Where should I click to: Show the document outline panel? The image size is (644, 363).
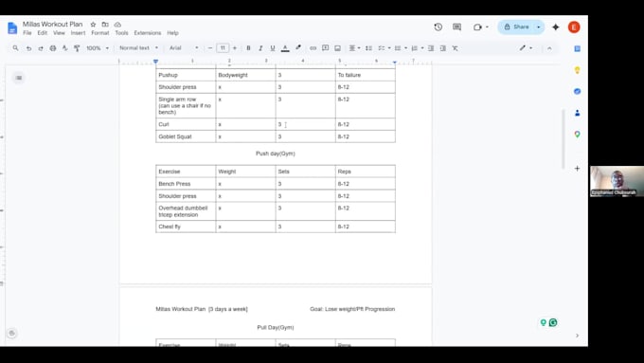click(x=19, y=78)
